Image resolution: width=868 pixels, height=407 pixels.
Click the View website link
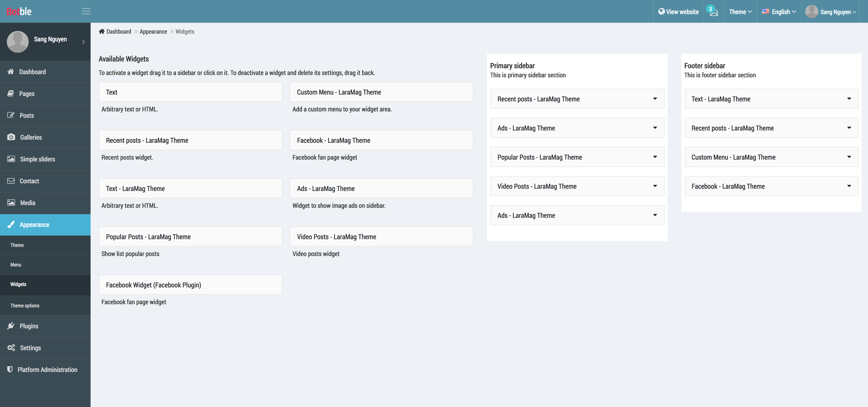pyautogui.click(x=678, y=12)
